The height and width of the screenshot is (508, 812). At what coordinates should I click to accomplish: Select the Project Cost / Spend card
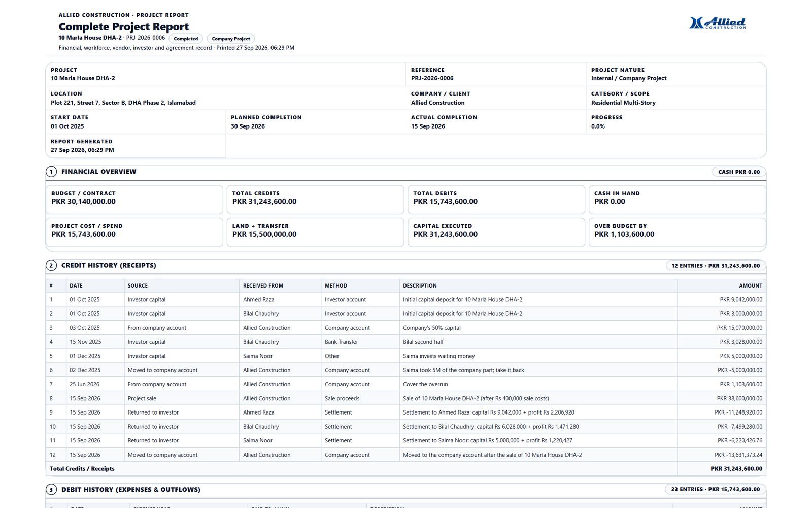coord(134,233)
